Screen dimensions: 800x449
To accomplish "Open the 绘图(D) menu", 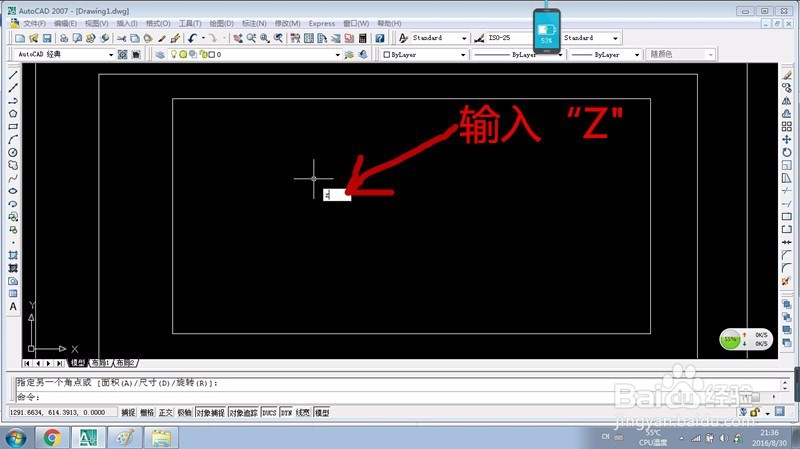I will [x=221, y=23].
